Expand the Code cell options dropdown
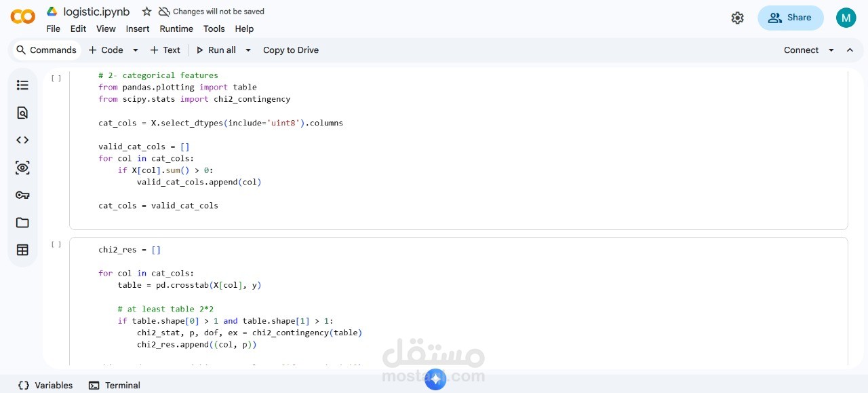 135,50
